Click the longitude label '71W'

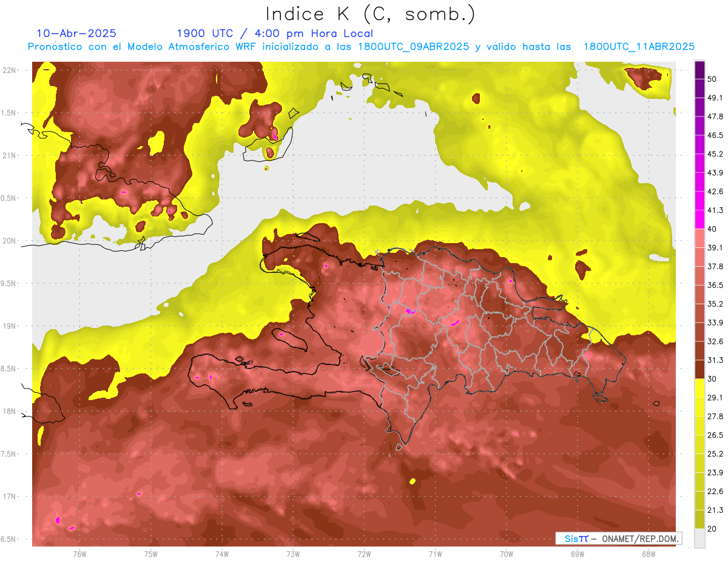point(435,554)
